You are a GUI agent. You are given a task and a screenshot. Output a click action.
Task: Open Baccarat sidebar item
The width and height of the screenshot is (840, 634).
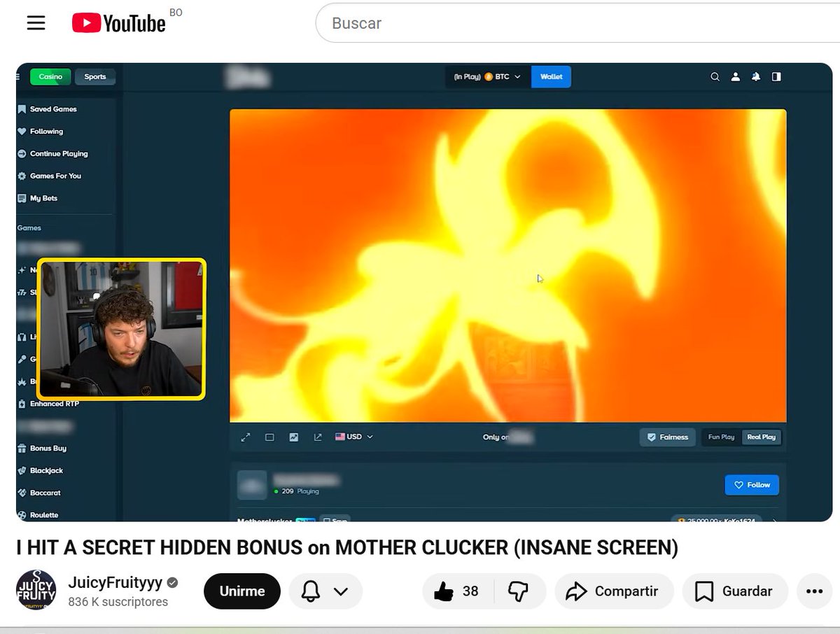point(39,493)
